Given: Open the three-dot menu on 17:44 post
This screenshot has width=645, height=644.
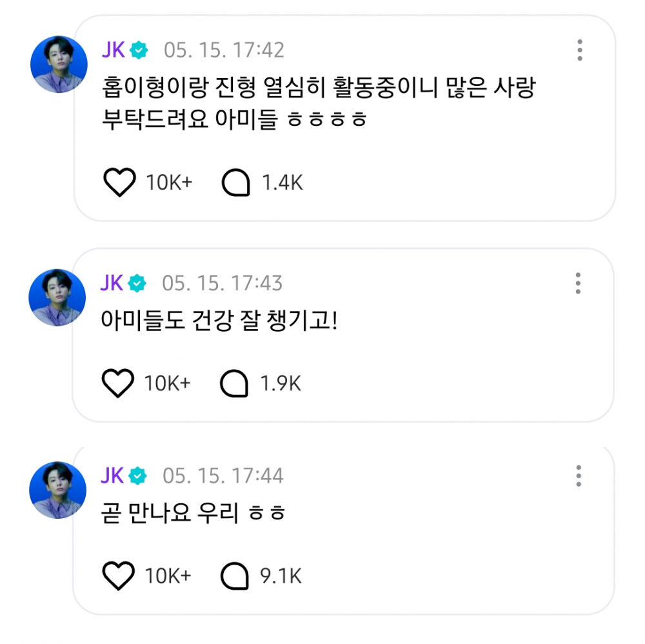Looking at the screenshot, I should [x=579, y=476].
